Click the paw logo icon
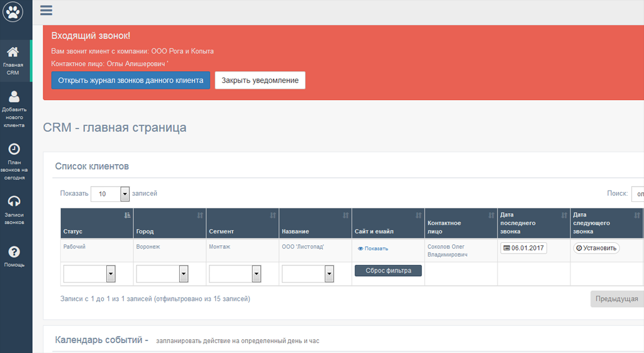This screenshot has width=644, height=353. point(13,11)
